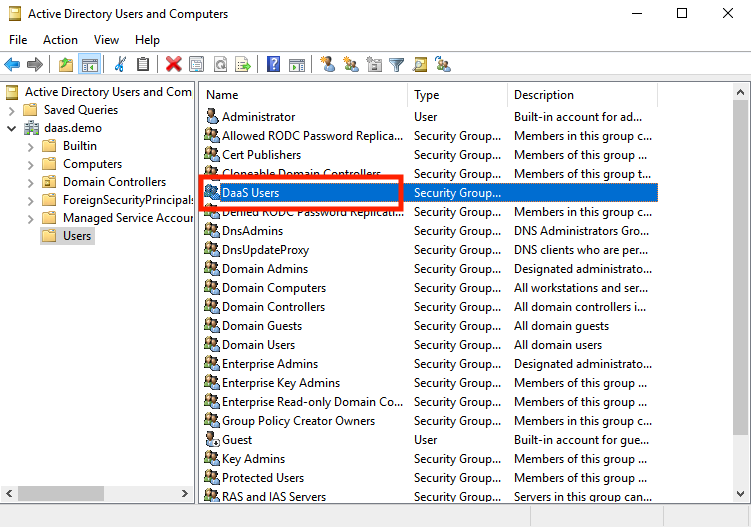Click the Domain Admins group icon
751x527 pixels.
coord(212,268)
